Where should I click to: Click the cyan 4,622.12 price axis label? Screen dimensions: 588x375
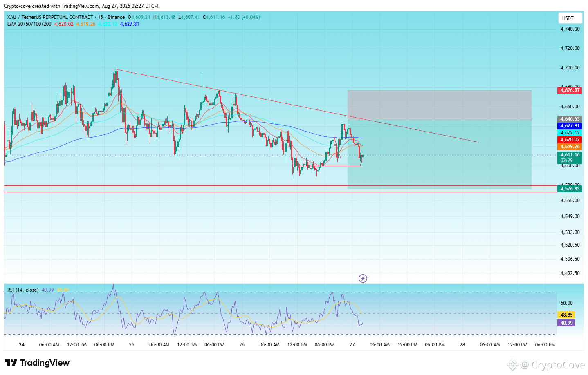click(570, 133)
